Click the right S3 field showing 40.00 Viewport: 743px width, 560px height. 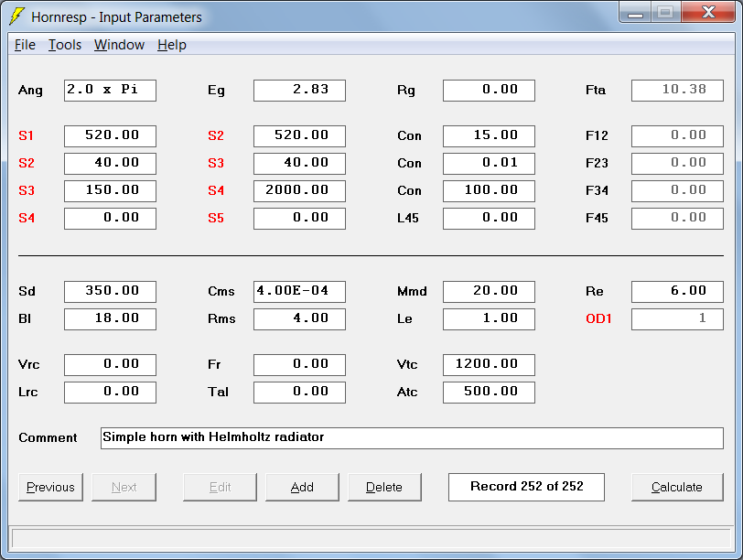click(299, 164)
